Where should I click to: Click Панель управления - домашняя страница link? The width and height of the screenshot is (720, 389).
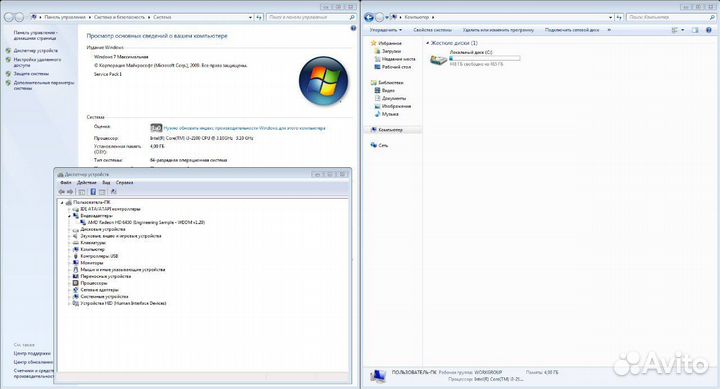tap(36, 35)
